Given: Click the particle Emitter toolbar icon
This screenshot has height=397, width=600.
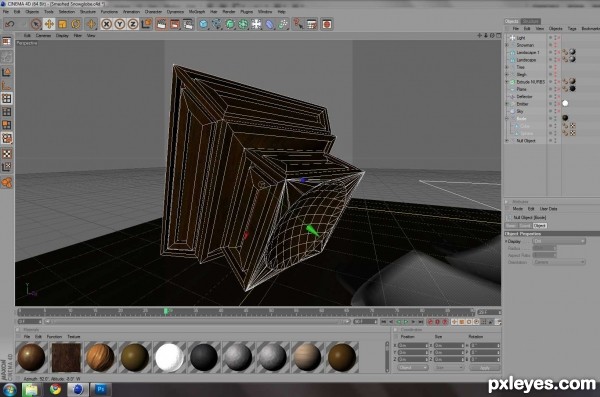Looking at the screenshot, I should tap(283, 24).
